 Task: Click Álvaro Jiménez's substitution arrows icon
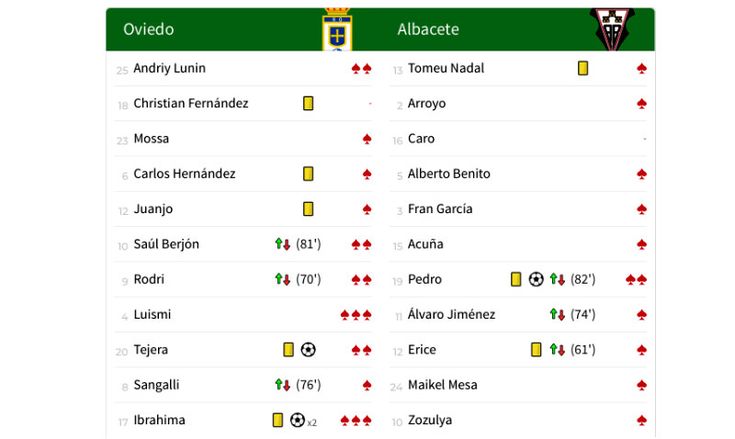557,314
